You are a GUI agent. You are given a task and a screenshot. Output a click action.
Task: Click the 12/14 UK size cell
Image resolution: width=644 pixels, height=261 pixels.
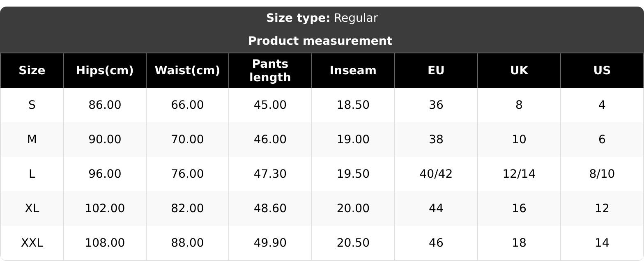[x=519, y=174]
